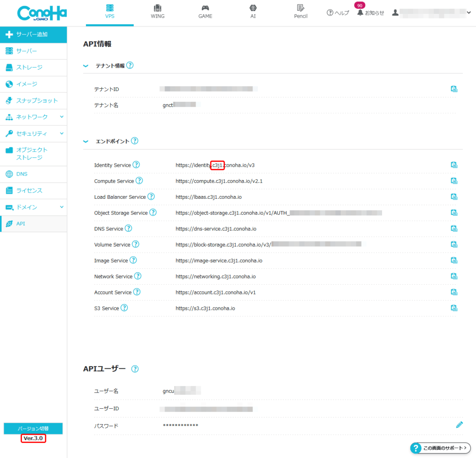Open the この画面のサポート help button
476x458 pixels.
tap(440, 448)
